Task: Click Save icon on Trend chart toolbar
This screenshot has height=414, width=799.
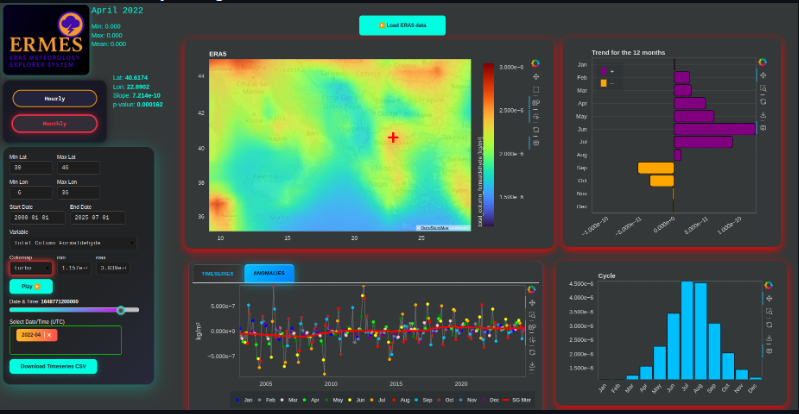Action: coord(763,114)
